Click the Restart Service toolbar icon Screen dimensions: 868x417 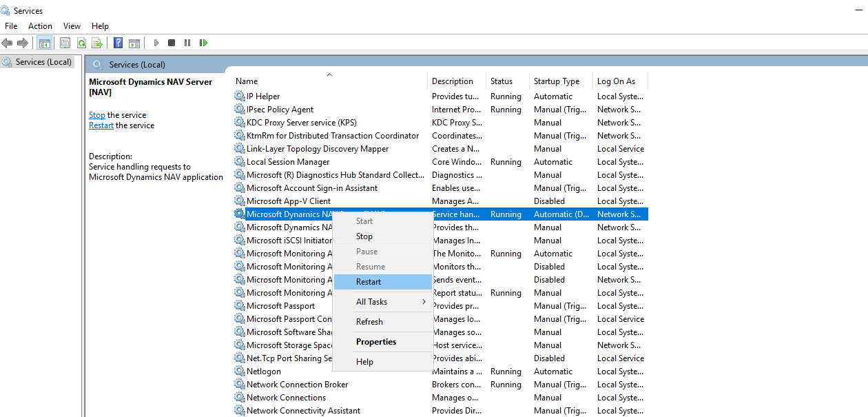tap(203, 43)
